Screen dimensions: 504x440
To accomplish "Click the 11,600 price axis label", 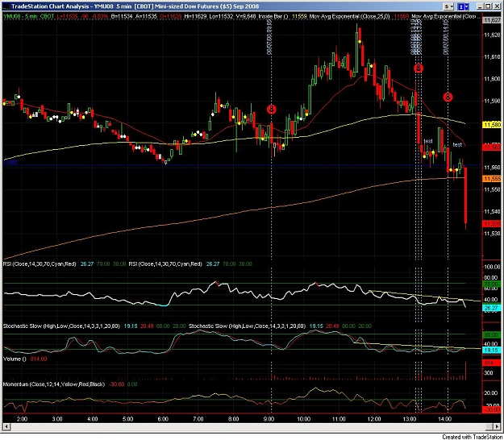I will [x=492, y=79].
